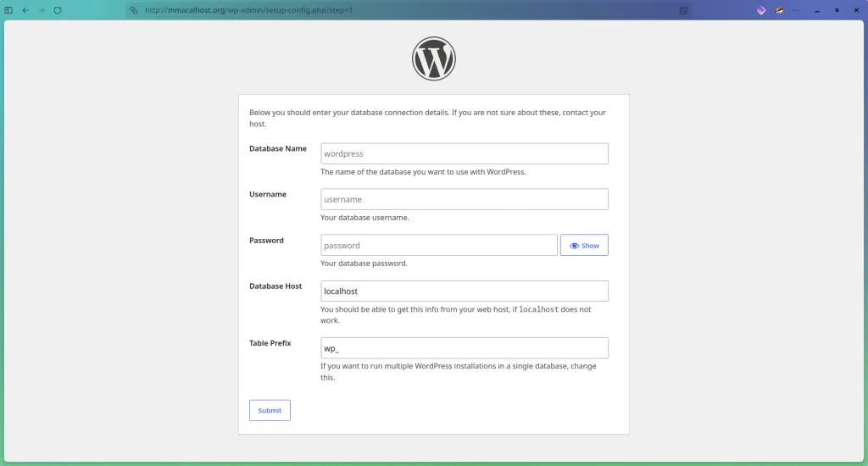The width and height of the screenshot is (868, 466).
Task: Click the Username label
Action: (x=268, y=194)
